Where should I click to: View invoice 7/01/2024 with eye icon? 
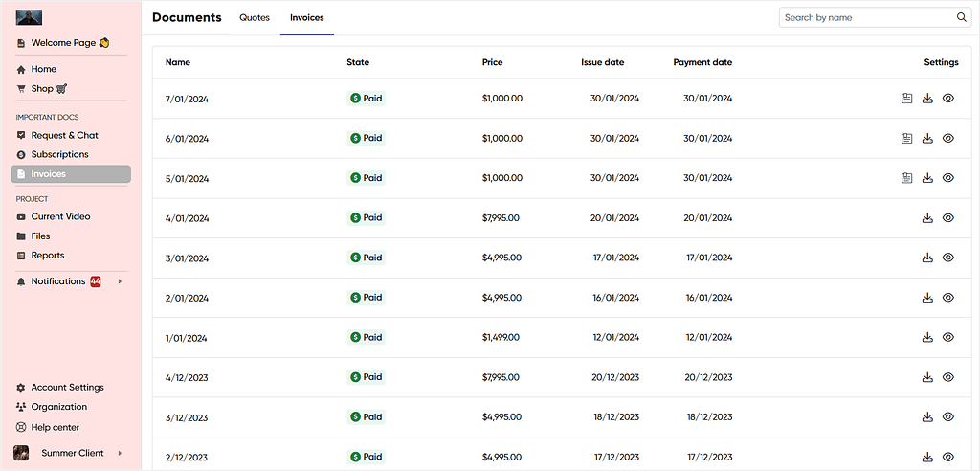948,99
